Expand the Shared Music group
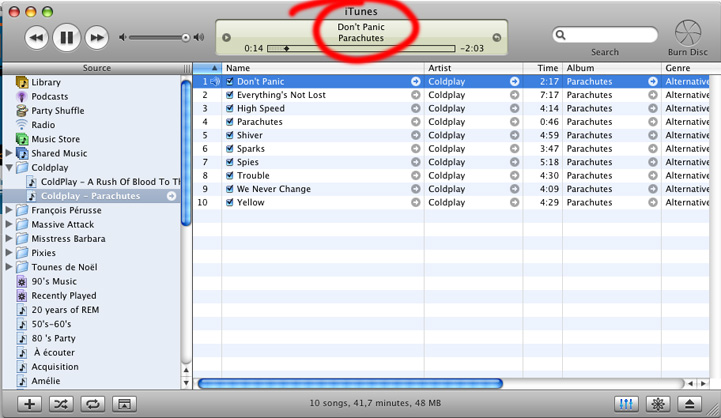Image resolution: width=721 pixels, height=418 pixels. point(9,153)
